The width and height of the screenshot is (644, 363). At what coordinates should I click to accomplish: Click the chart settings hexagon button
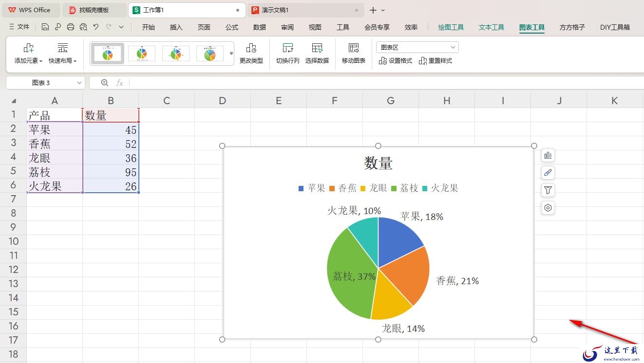pos(548,208)
